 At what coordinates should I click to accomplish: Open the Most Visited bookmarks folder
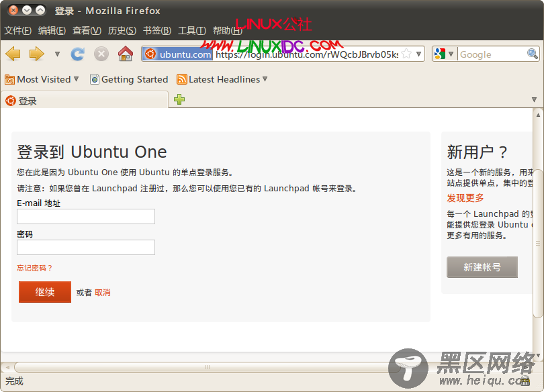[42, 79]
